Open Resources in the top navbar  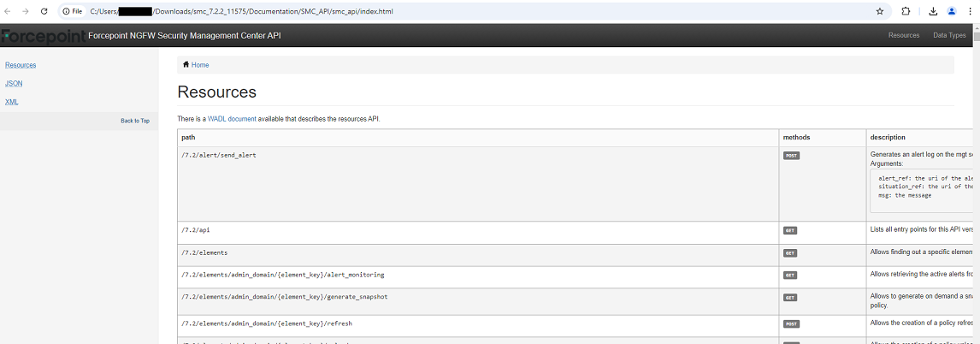coord(904,36)
